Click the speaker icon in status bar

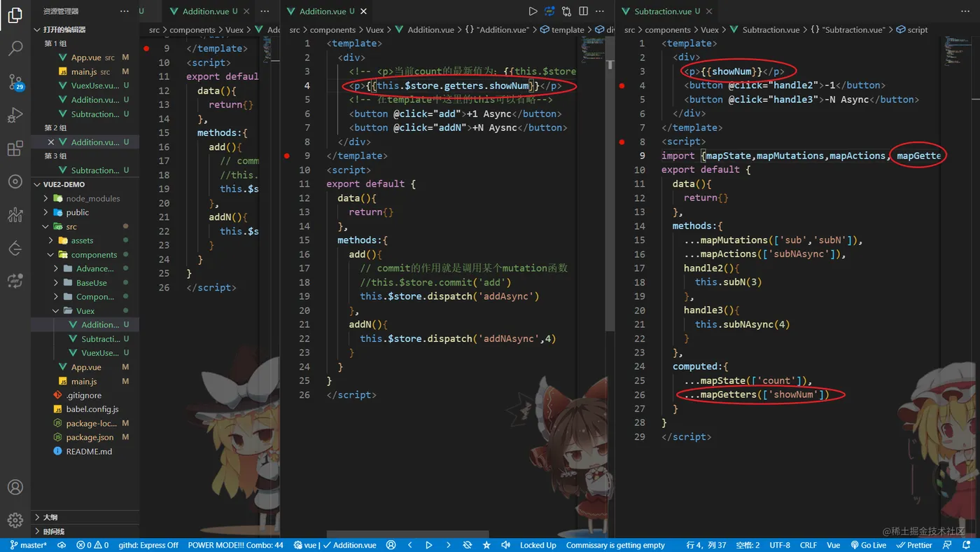click(505, 545)
